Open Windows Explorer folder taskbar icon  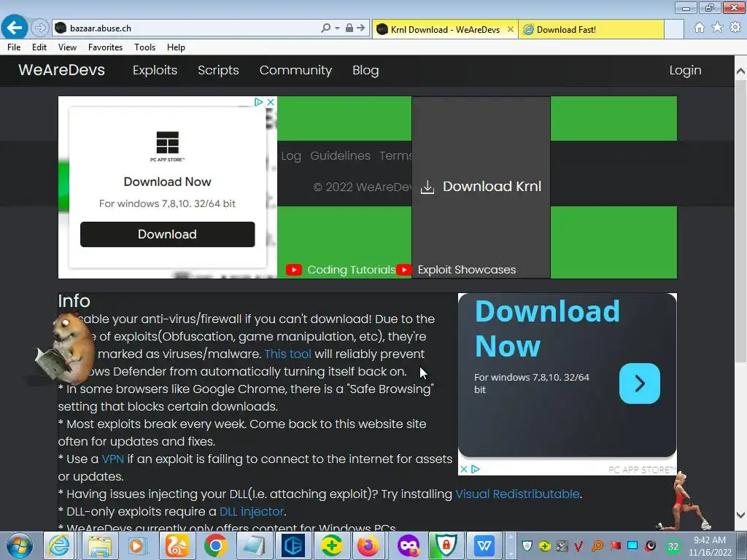tap(99, 545)
